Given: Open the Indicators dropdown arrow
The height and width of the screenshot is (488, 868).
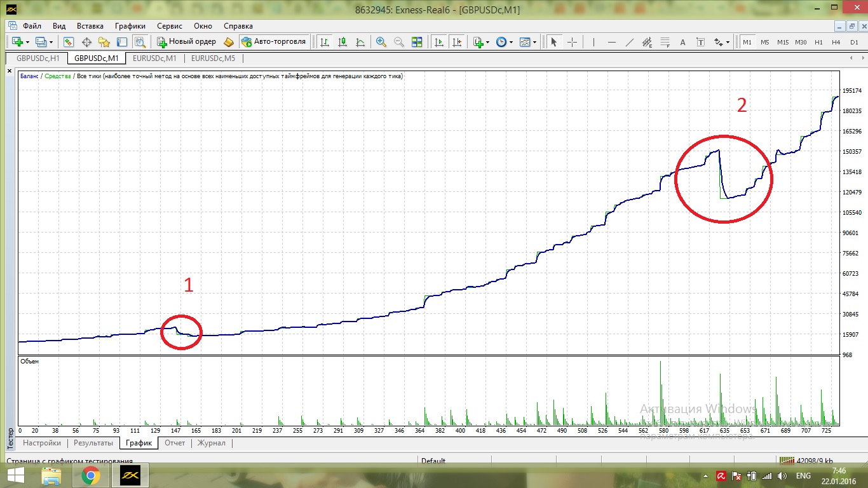Looking at the screenshot, I should pos(487,42).
